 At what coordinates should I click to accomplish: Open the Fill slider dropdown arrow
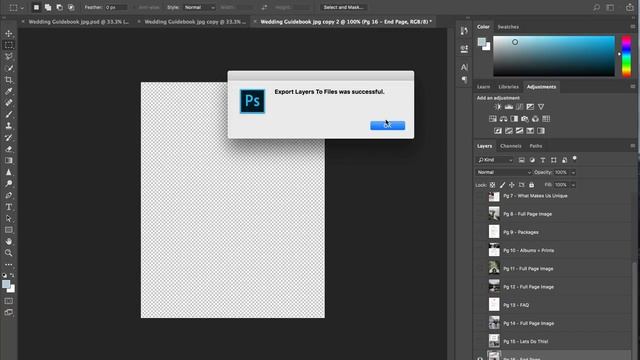pos(573,185)
